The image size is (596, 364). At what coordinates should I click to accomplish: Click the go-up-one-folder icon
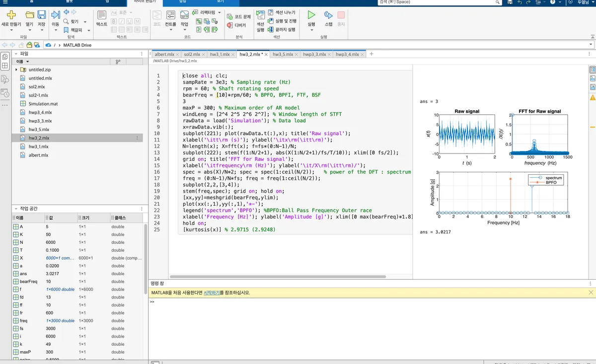point(21,45)
